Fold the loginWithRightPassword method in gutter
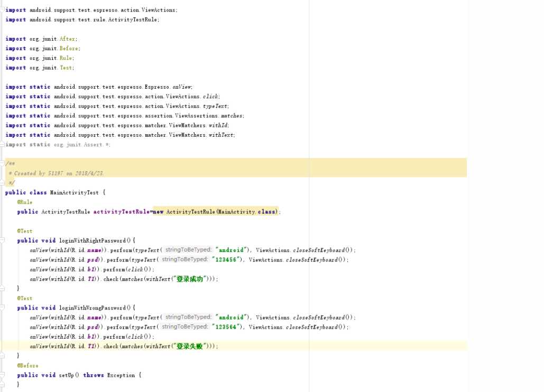 pyautogui.click(x=3, y=240)
